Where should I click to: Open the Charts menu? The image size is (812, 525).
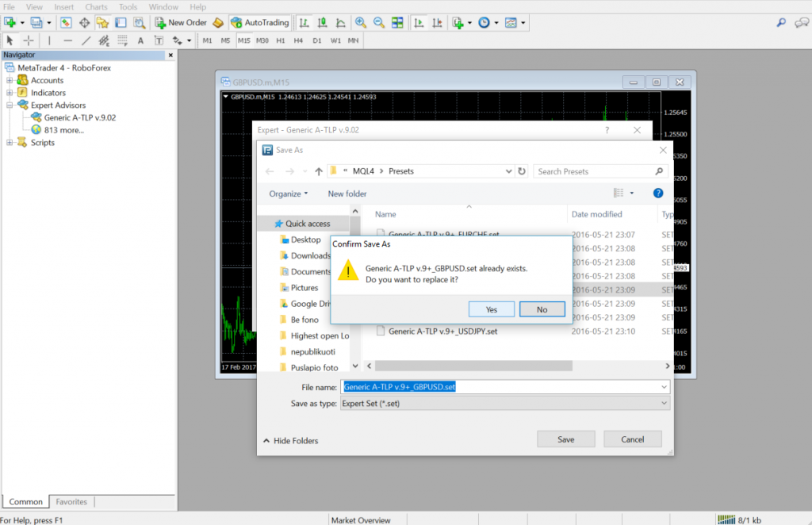pos(96,6)
